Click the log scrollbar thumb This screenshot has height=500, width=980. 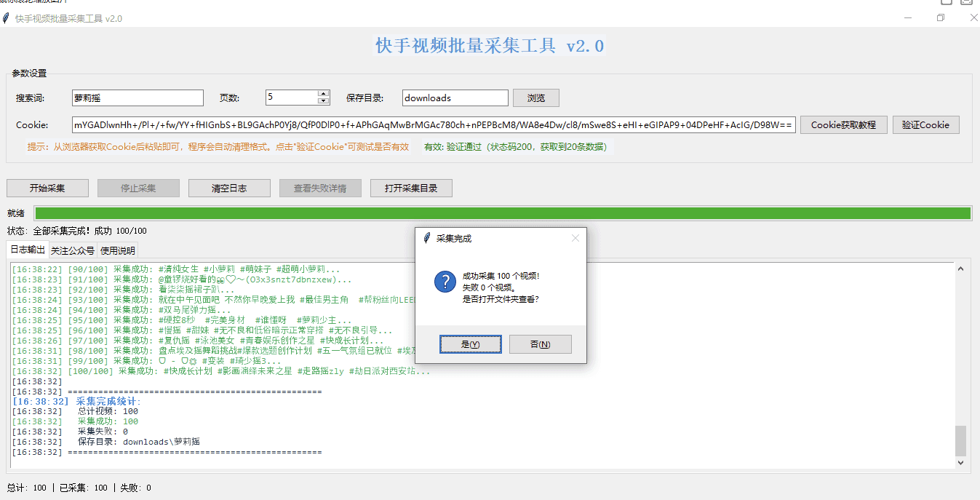[960, 441]
